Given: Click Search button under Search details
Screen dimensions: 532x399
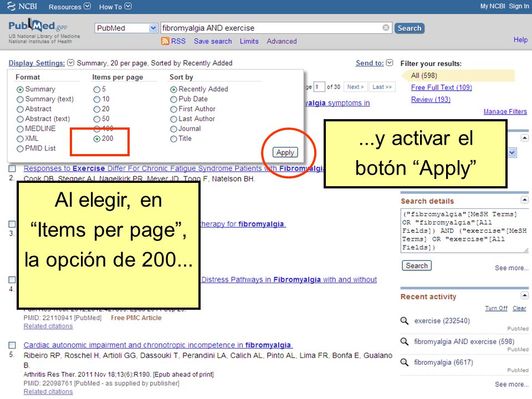Looking at the screenshot, I should tap(417, 265).
